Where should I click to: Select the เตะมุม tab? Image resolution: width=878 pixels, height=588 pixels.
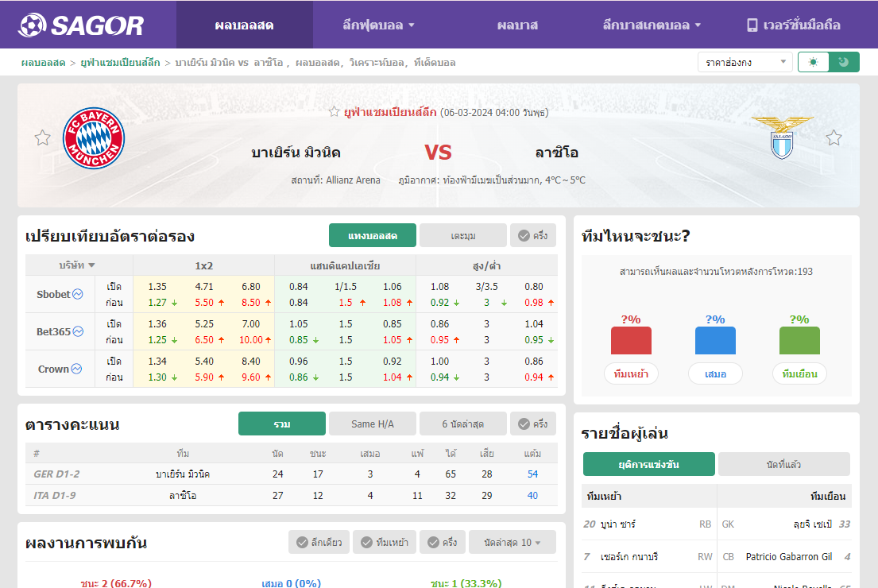pyautogui.click(x=463, y=235)
